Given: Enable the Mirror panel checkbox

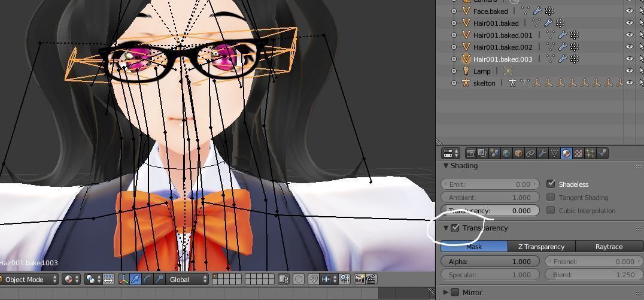Looking at the screenshot, I should coord(455,292).
